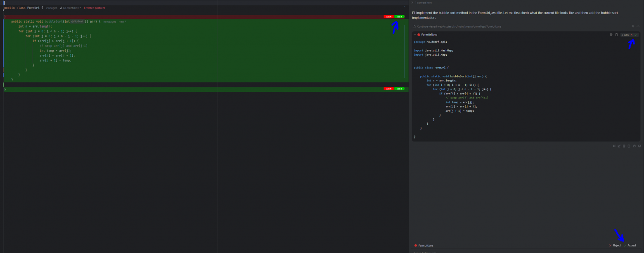Click the red X beside '2 diffs'

pos(631,35)
